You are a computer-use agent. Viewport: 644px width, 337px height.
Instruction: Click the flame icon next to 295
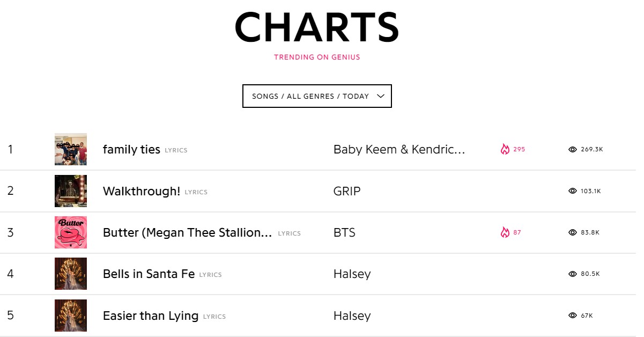[x=505, y=149]
